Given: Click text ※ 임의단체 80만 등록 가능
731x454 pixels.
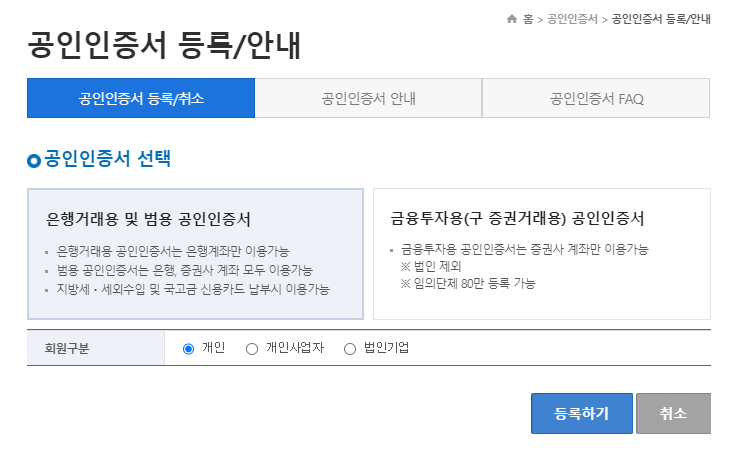Looking at the screenshot, I should point(468,283).
